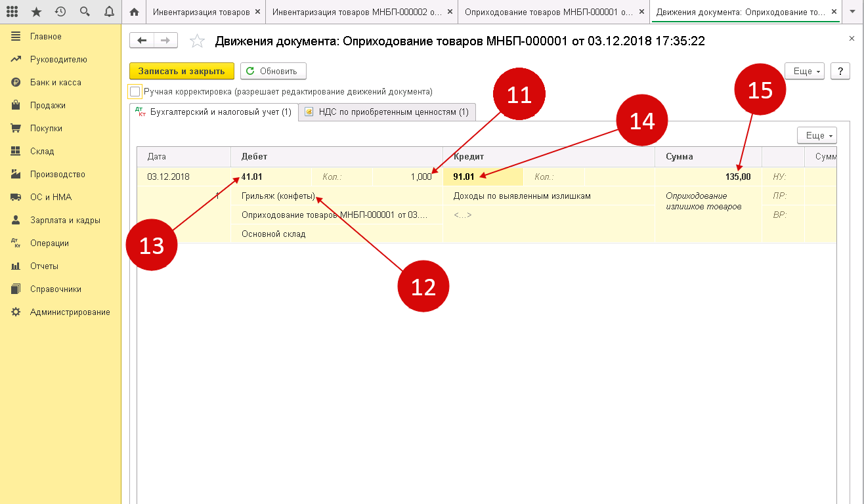
Task: Click the forward navigation arrow
Action: click(x=165, y=41)
